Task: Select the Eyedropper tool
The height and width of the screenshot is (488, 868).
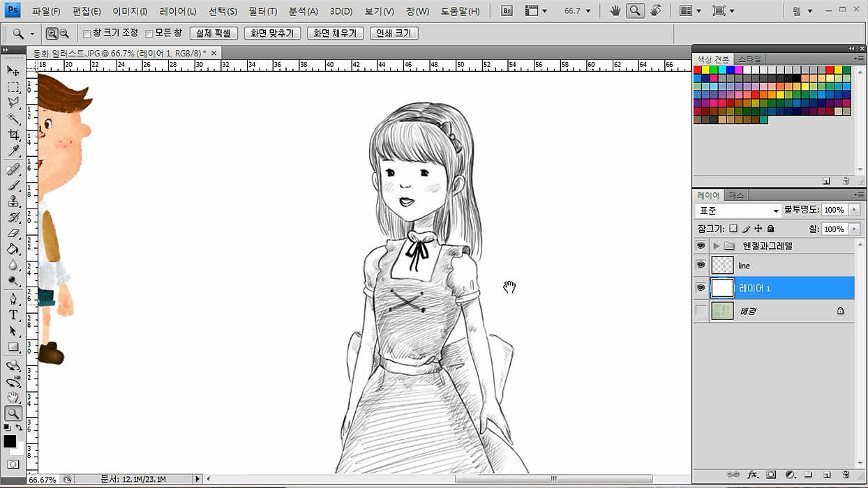Action: [x=13, y=151]
